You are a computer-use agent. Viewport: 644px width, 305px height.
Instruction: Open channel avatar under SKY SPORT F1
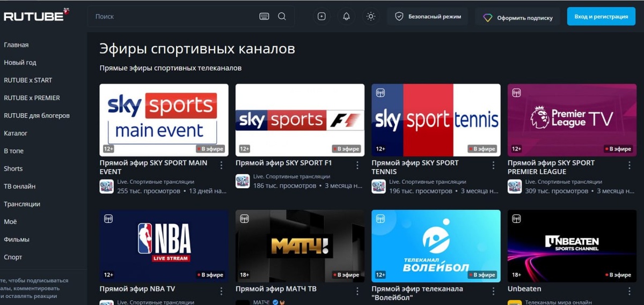coord(243,182)
